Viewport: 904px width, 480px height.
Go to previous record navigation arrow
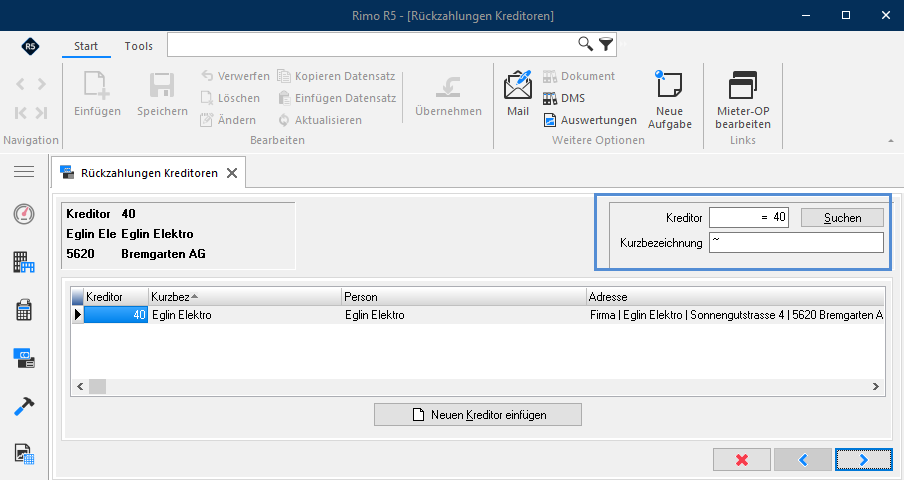(20, 84)
